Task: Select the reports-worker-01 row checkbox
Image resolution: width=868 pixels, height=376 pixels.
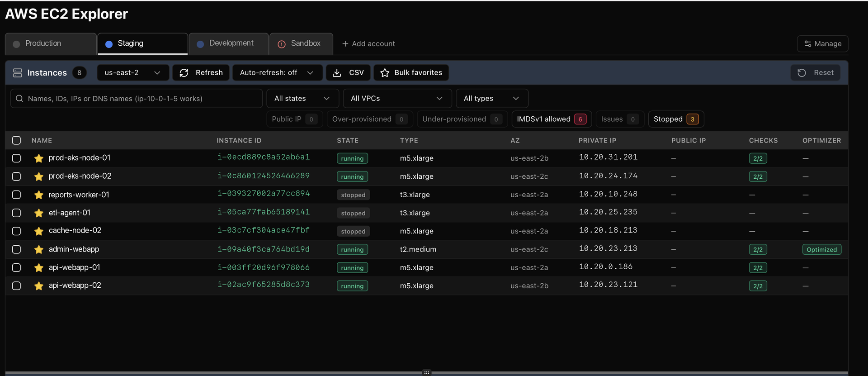Action: click(16, 195)
